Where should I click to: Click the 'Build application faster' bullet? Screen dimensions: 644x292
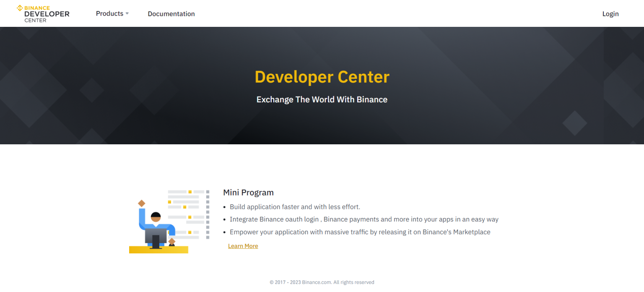click(295, 207)
